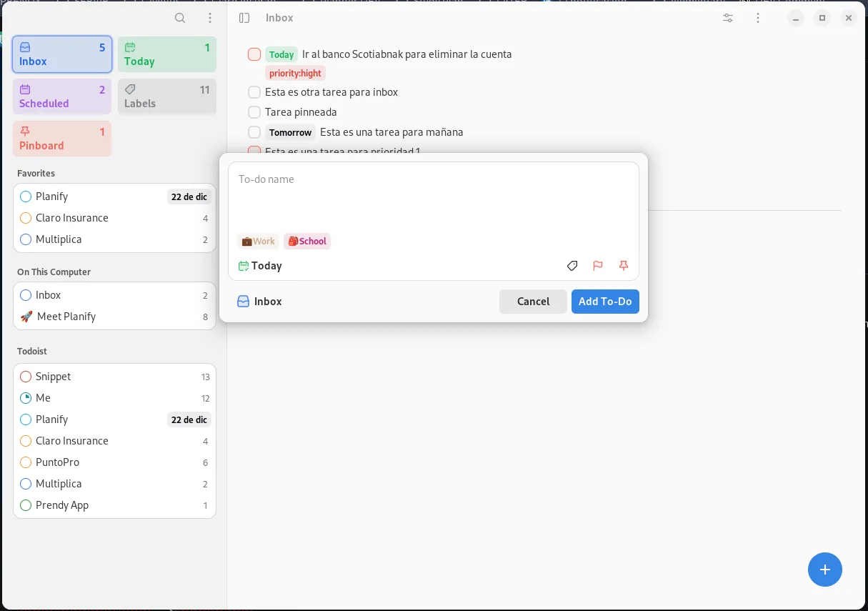Viewport: 868px width, 611px height.
Task: Click the blue plus floating button
Action: click(x=824, y=570)
